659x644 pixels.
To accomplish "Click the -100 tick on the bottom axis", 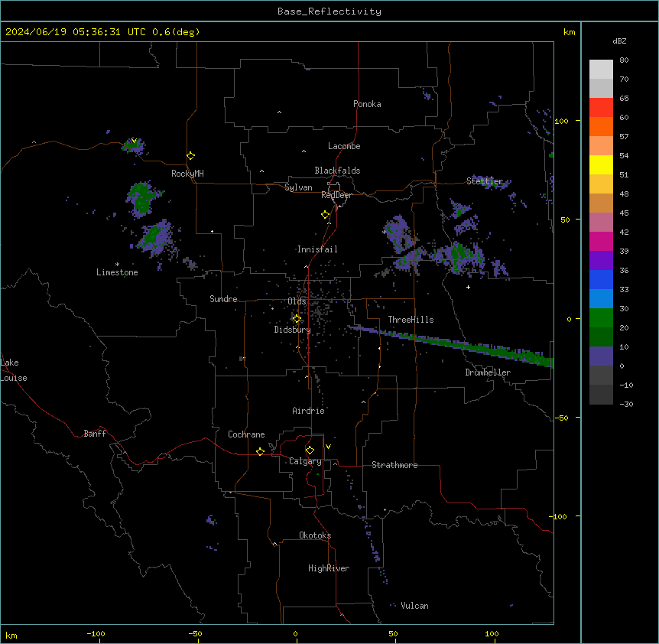I will (96, 633).
